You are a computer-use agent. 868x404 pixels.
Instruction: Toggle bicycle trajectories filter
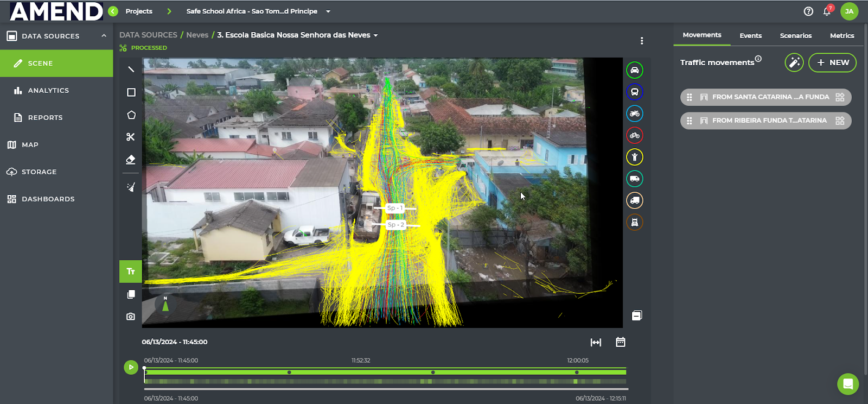(x=635, y=135)
